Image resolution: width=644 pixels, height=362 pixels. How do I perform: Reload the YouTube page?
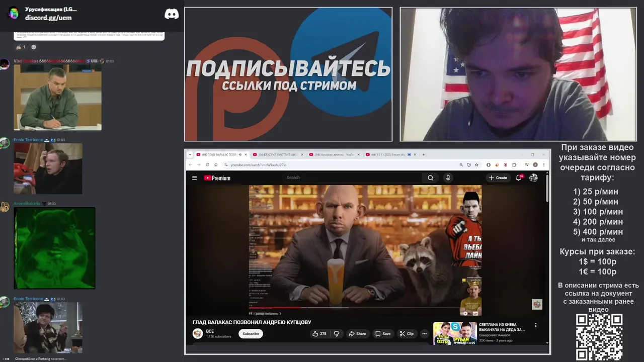(x=207, y=164)
